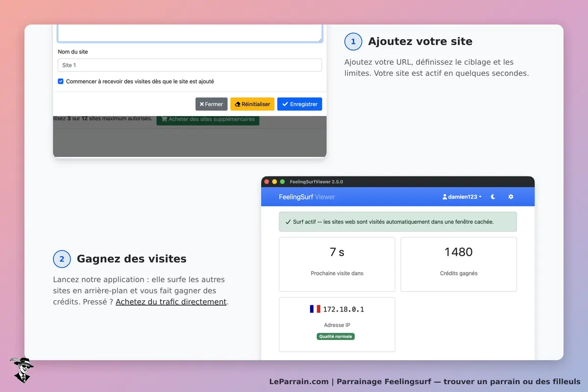Click 'Acheter des sites supplémentaires' button

[208, 119]
